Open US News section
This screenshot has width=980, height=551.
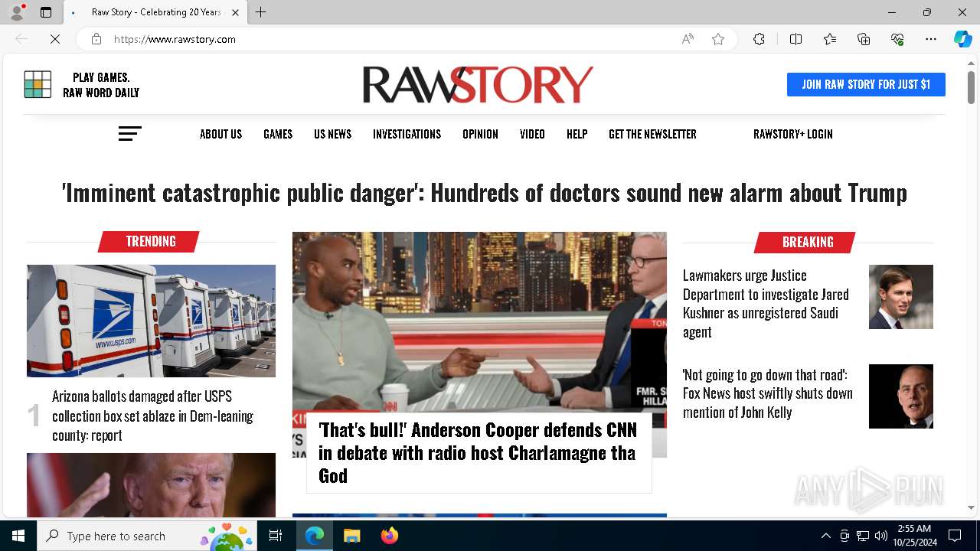(x=332, y=134)
